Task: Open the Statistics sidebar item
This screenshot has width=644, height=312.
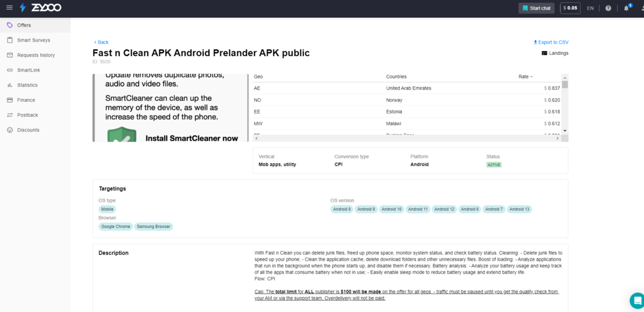Action: (x=27, y=85)
